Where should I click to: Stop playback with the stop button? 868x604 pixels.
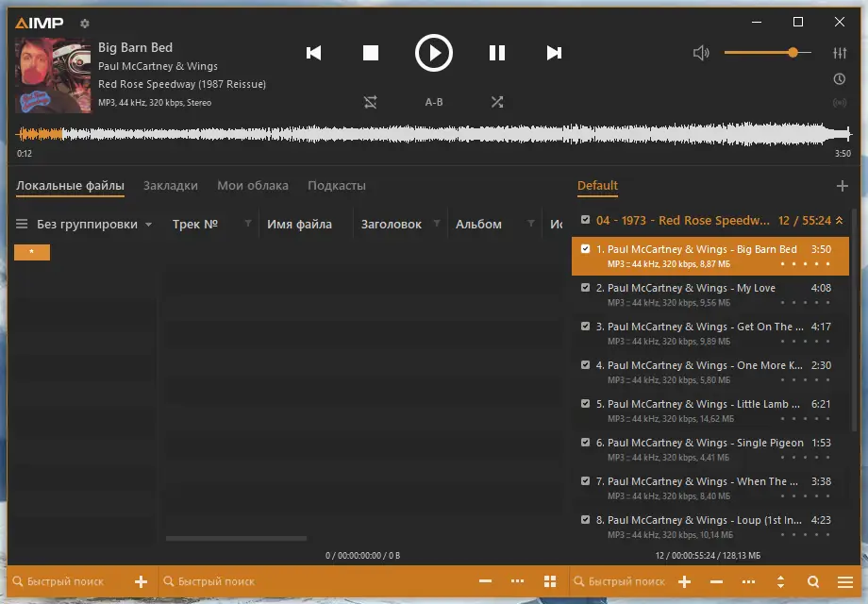[x=371, y=53]
